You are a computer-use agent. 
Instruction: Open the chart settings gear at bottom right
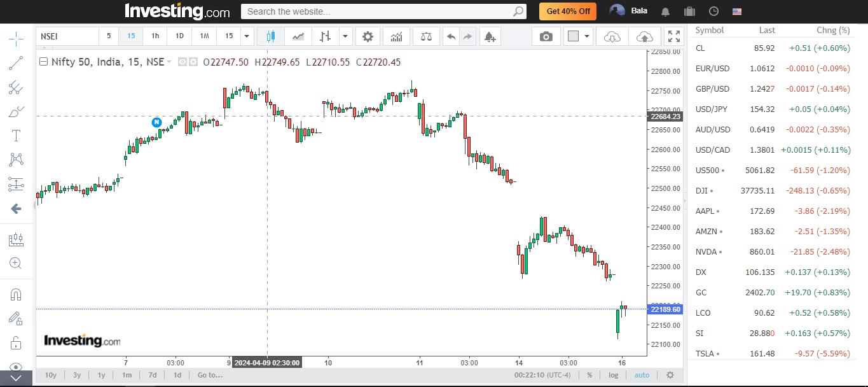670,375
